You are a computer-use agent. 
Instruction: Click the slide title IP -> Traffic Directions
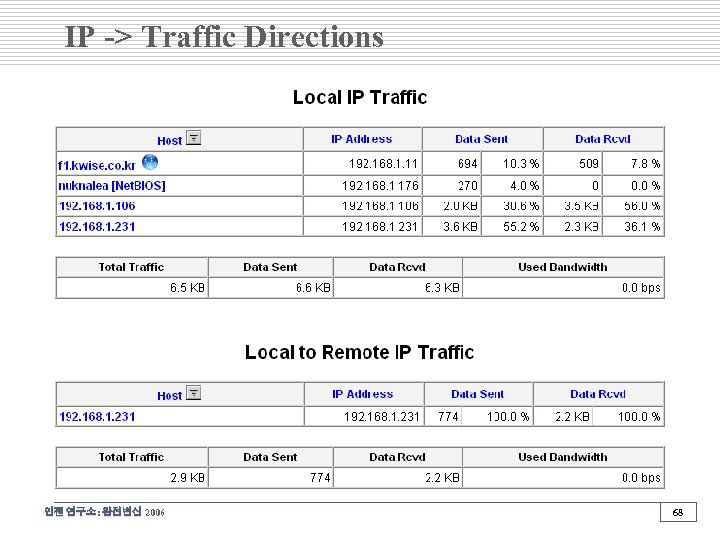[x=225, y=37]
